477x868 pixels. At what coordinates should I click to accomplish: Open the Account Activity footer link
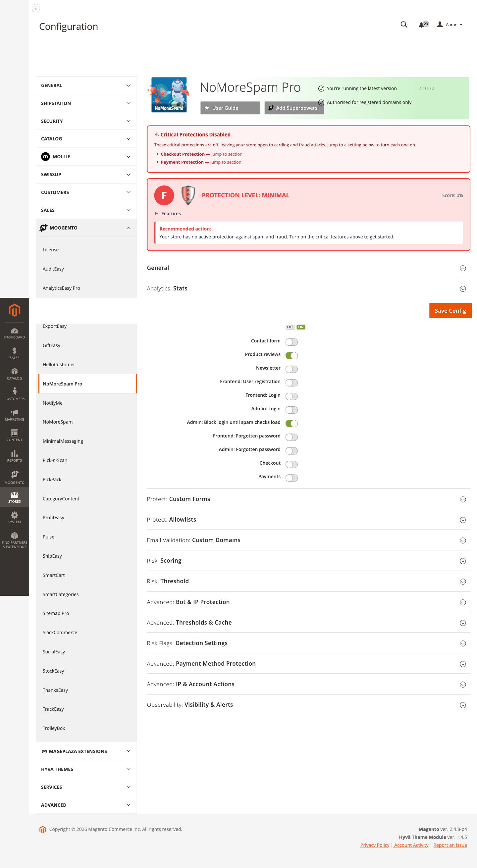411,845
